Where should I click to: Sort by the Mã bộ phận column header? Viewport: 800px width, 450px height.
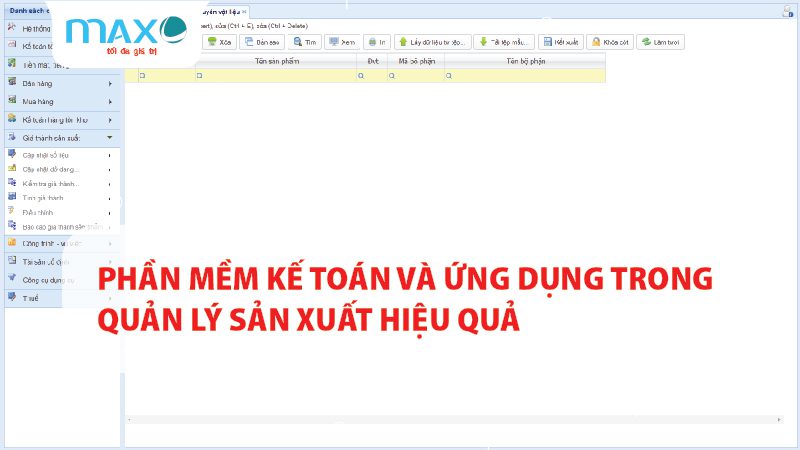click(x=416, y=61)
